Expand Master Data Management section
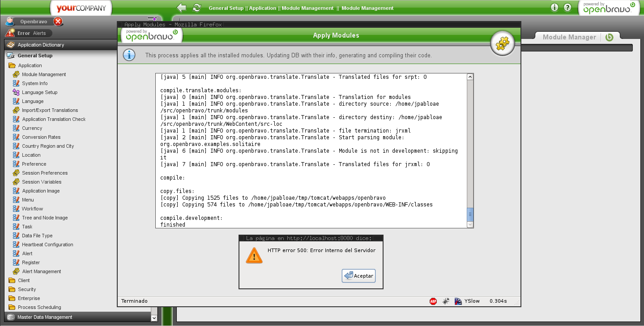 (x=45, y=317)
